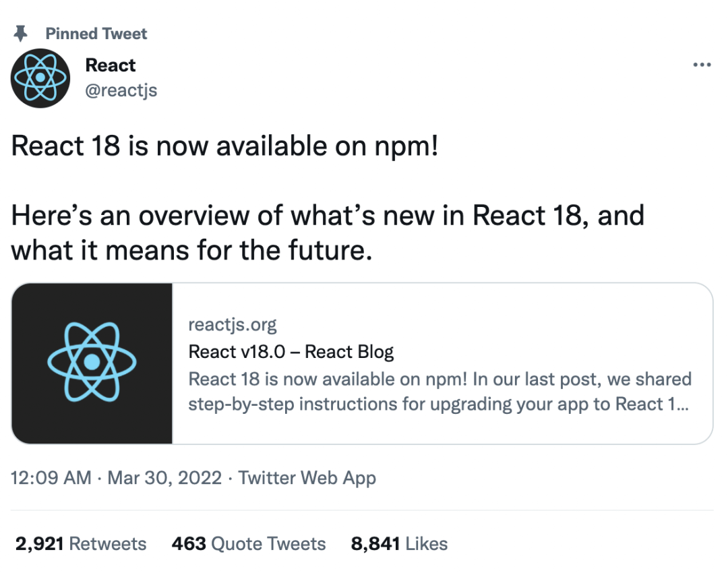Click the Twitter Web App source label
This screenshot has height=573, width=728.
tap(307, 478)
